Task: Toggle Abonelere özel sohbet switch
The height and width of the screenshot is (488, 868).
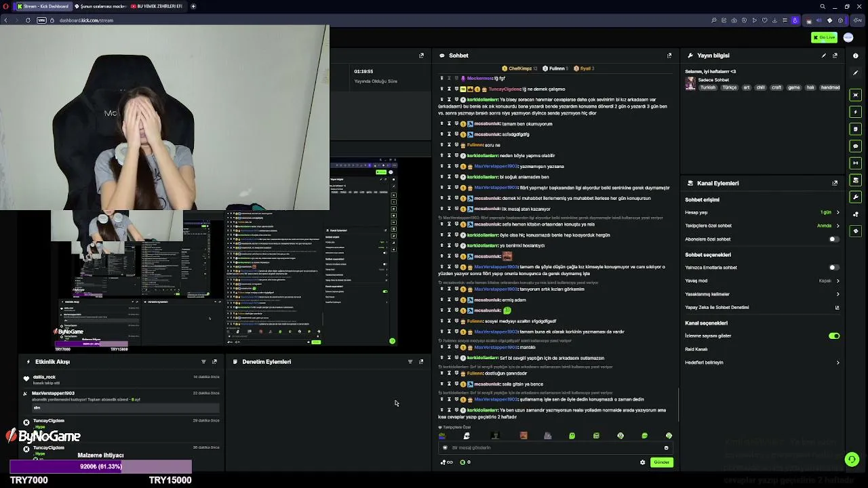Action: click(833, 239)
